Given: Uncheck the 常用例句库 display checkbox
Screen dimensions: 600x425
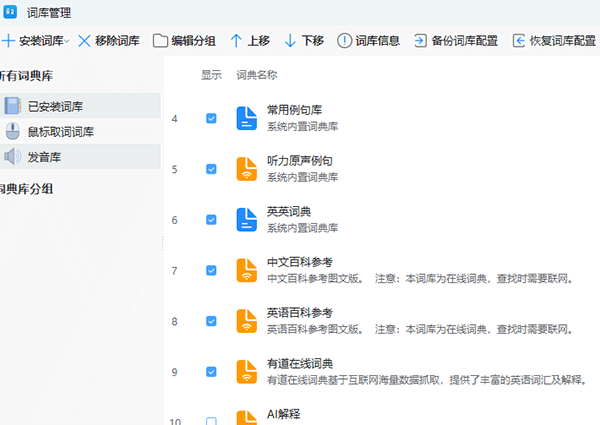Looking at the screenshot, I should [x=211, y=118].
